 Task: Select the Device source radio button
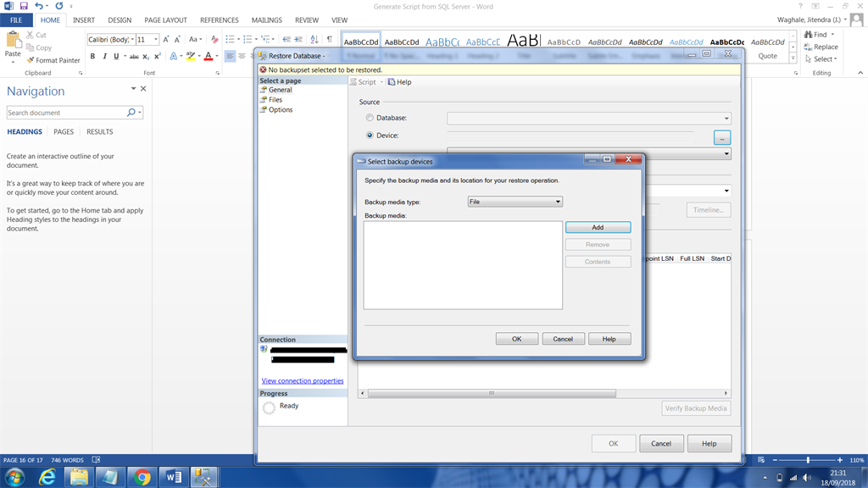click(370, 135)
